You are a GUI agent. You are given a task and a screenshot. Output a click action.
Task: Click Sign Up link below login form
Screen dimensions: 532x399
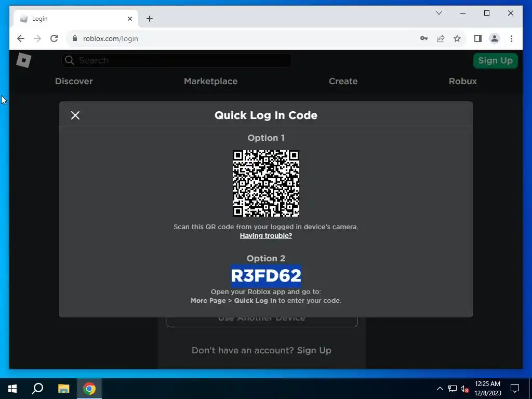point(314,350)
